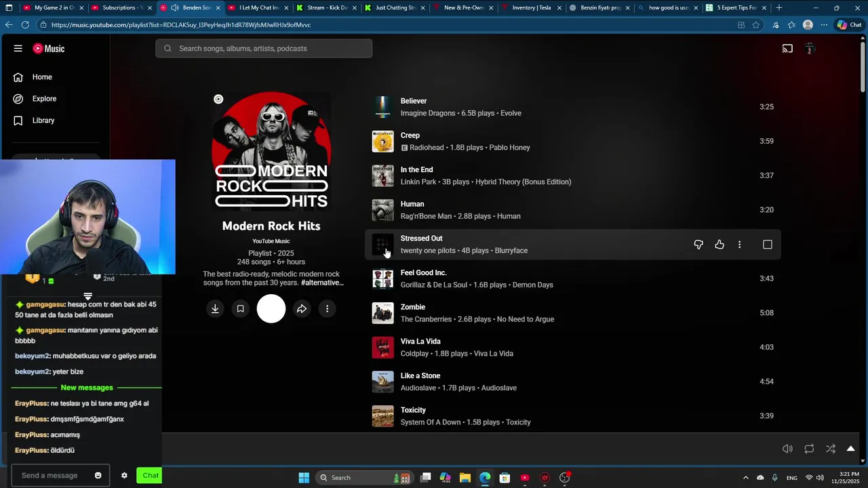Click the song title Like a Stone

pos(420,376)
